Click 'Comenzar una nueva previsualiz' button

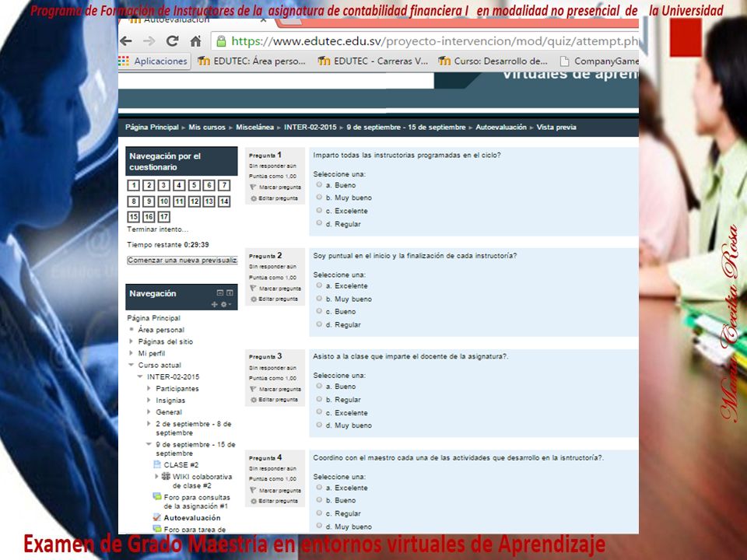coord(182,261)
